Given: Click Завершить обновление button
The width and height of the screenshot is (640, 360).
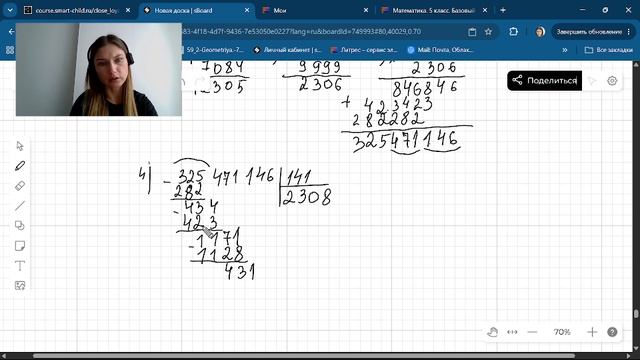Looking at the screenshot, I should (x=589, y=32).
